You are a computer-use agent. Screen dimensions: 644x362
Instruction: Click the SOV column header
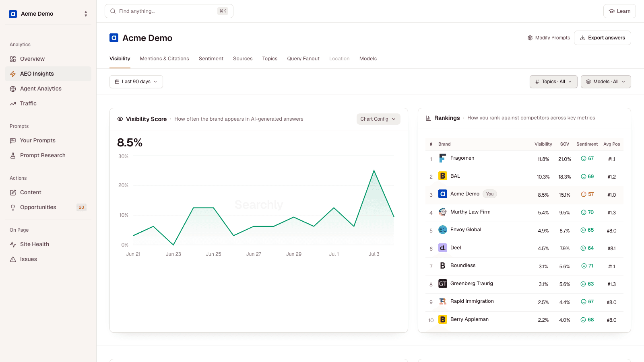point(565,144)
